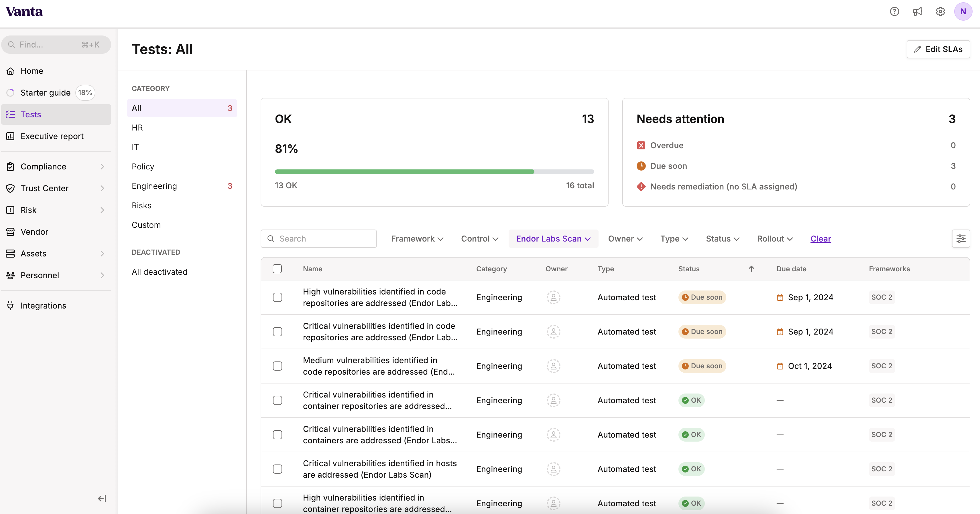The image size is (980, 514).
Task: Click the OK green checkmark icon
Action: coord(685,400)
